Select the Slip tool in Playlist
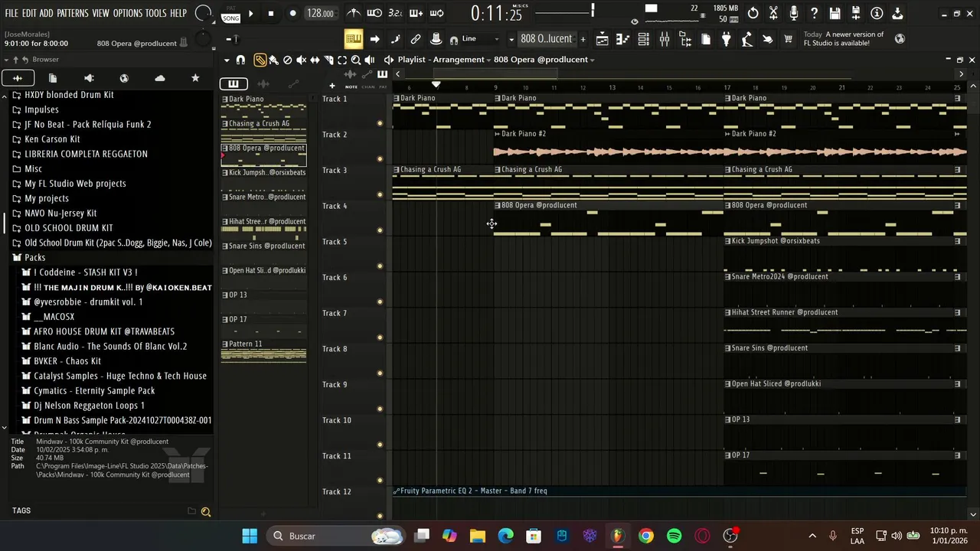The width and height of the screenshot is (980, 551). click(x=315, y=60)
